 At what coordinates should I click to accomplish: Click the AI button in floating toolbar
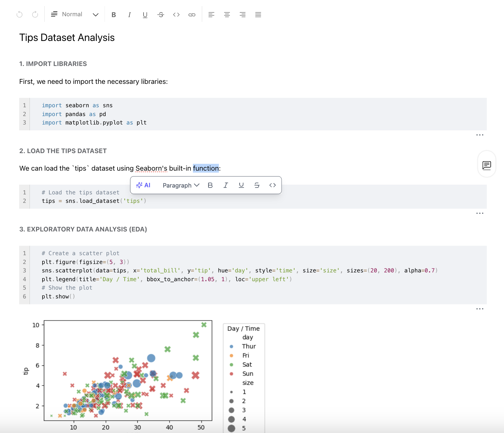coord(143,185)
